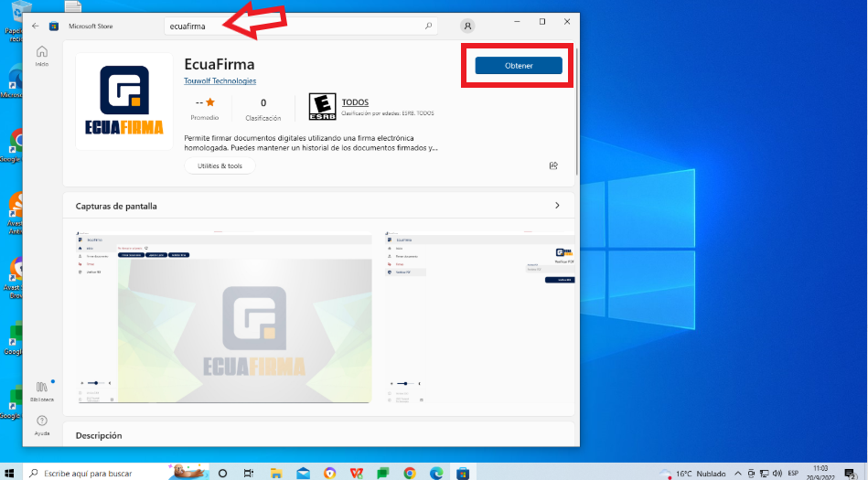Click the ESRB E rating badge
The height and width of the screenshot is (480, 868).
322,107
